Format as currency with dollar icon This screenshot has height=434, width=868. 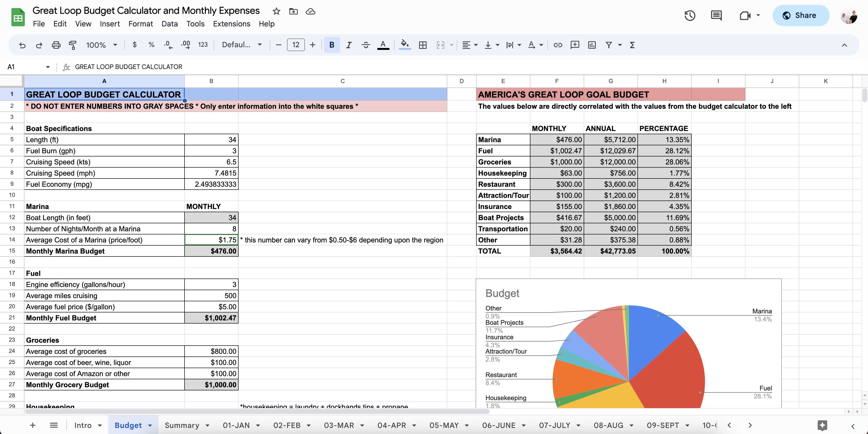[x=135, y=45]
